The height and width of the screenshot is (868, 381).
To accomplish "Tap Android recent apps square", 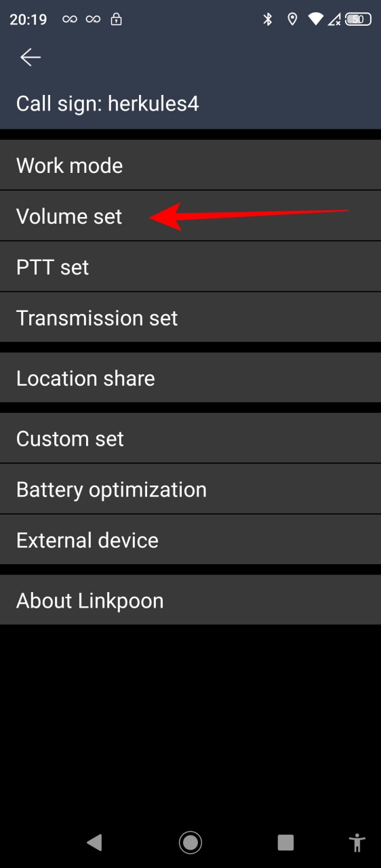I will pos(285,842).
